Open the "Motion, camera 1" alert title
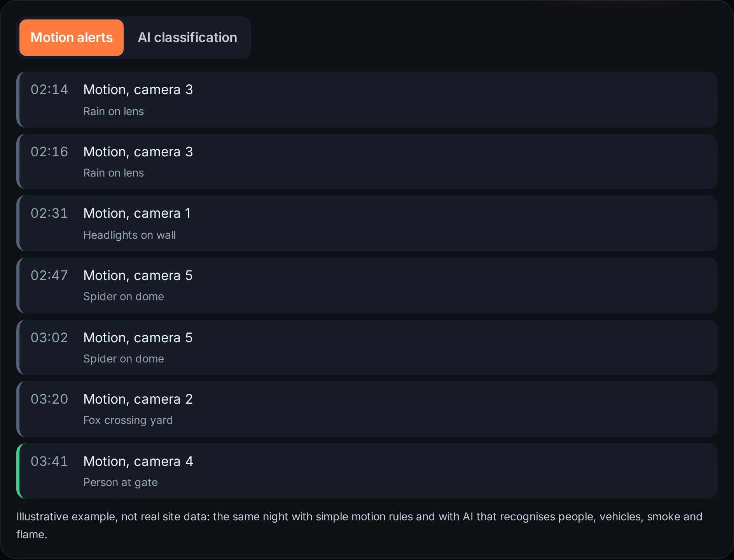 137,213
